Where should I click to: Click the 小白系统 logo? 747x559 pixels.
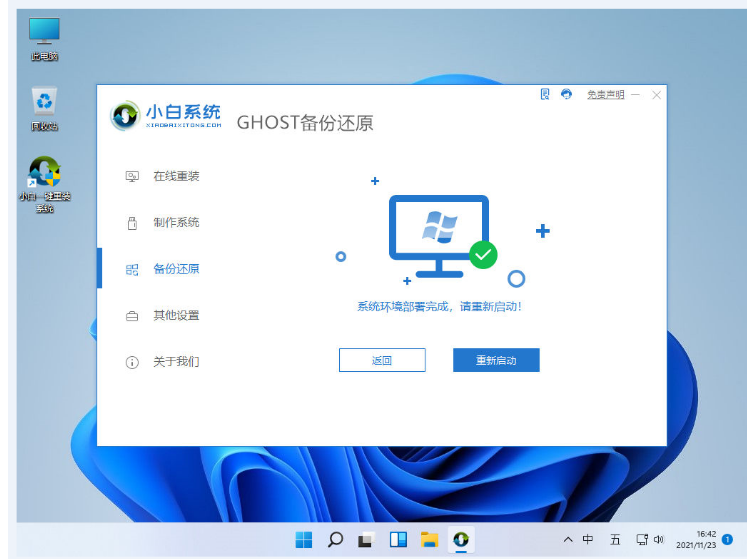166,115
